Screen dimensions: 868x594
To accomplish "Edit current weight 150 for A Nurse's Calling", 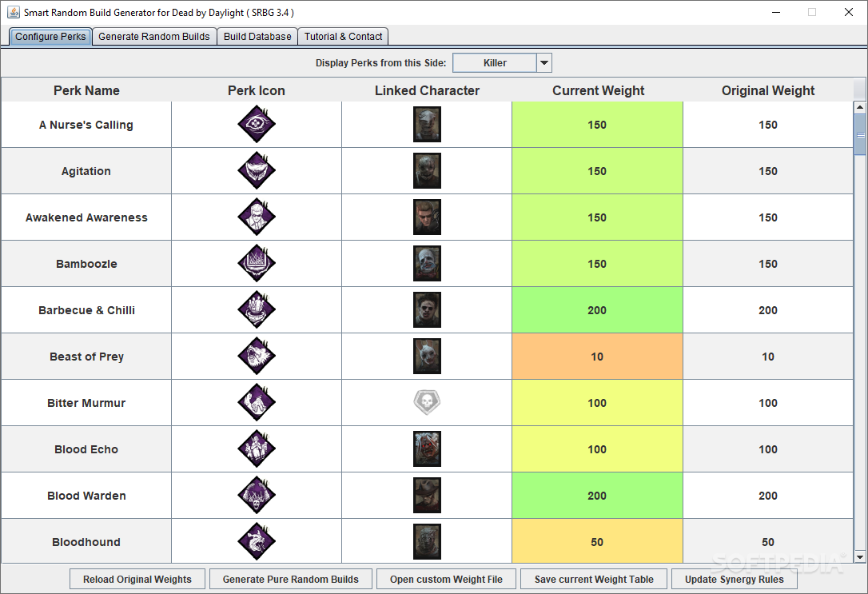I will (597, 125).
